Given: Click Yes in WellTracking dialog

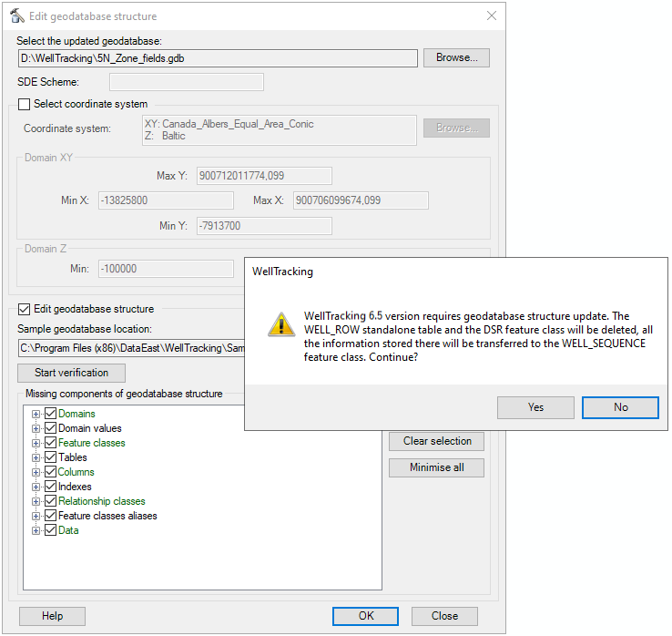Looking at the screenshot, I should 535,407.
